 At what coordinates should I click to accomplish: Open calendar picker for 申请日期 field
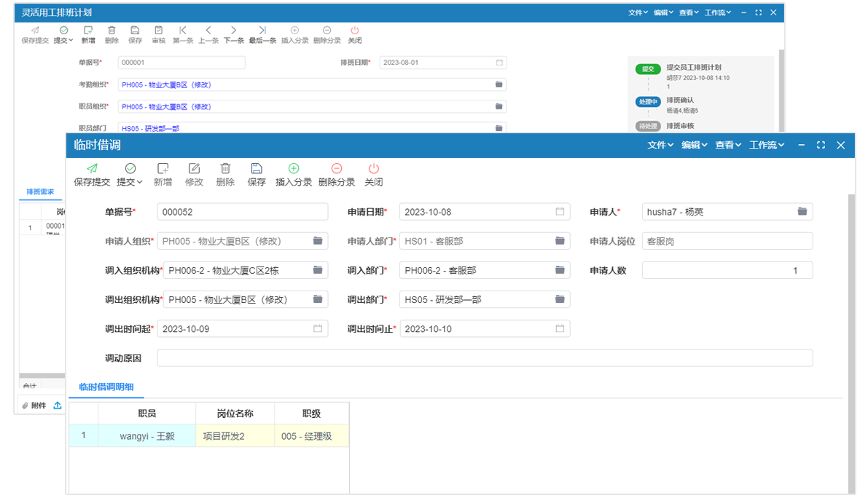tap(560, 212)
